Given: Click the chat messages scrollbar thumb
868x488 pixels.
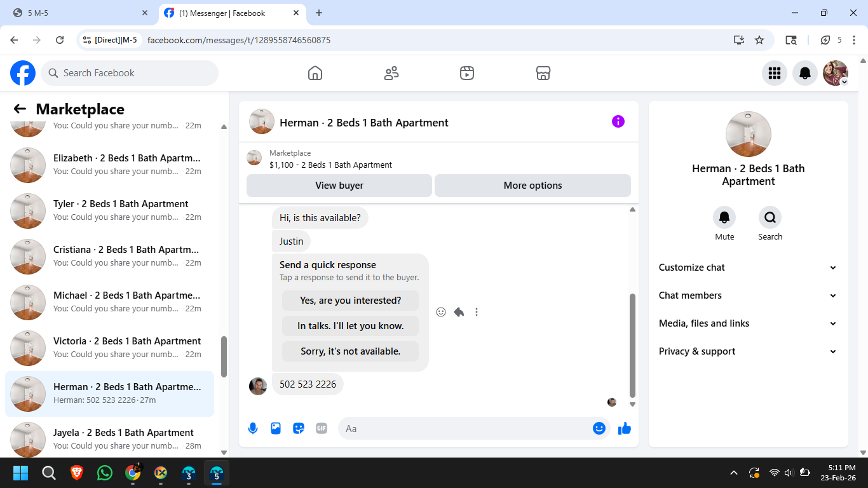Looking at the screenshot, I should [632, 345].
